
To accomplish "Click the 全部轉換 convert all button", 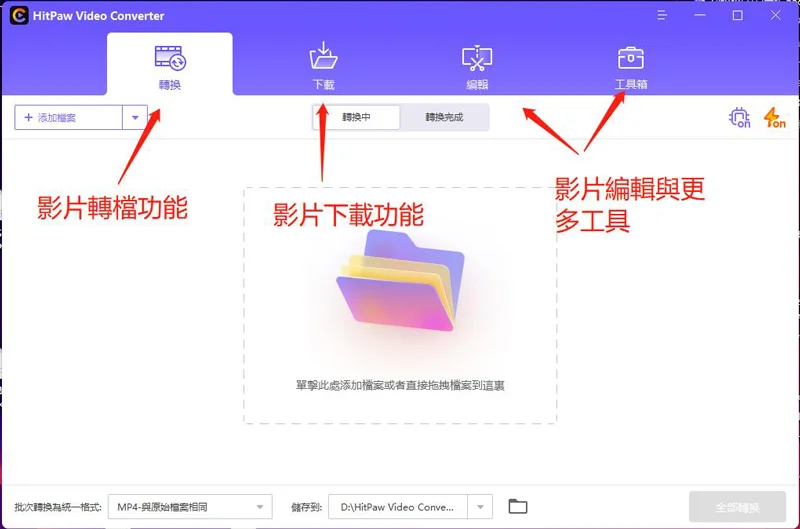I will click(737, 507).
